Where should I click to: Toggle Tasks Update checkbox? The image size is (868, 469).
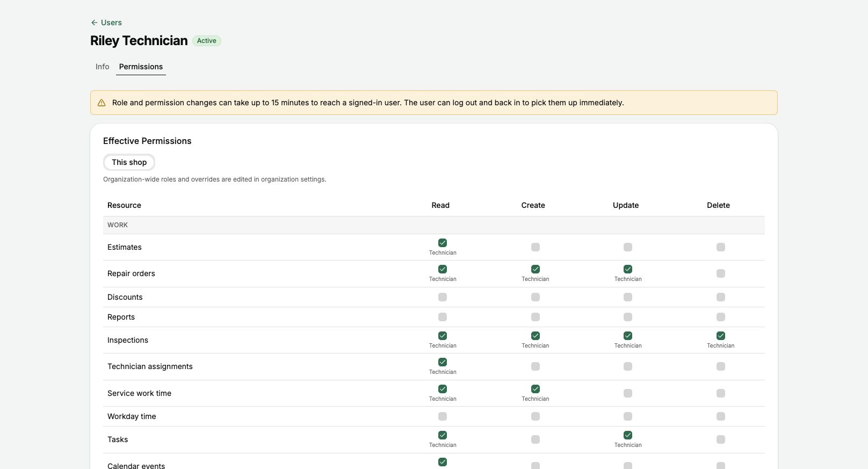point(628,435)
